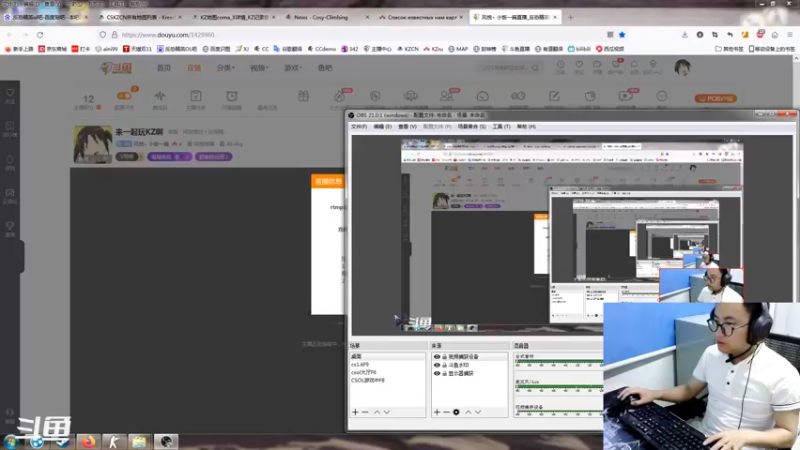800x450 pixels.
Task: Toggle lock on 显示器捕获 source
Action: (x=444, y=373)
